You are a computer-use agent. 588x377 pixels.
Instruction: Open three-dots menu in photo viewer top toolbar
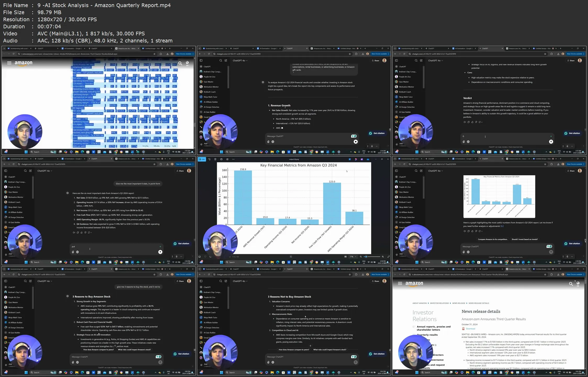[x=233, y=159]
